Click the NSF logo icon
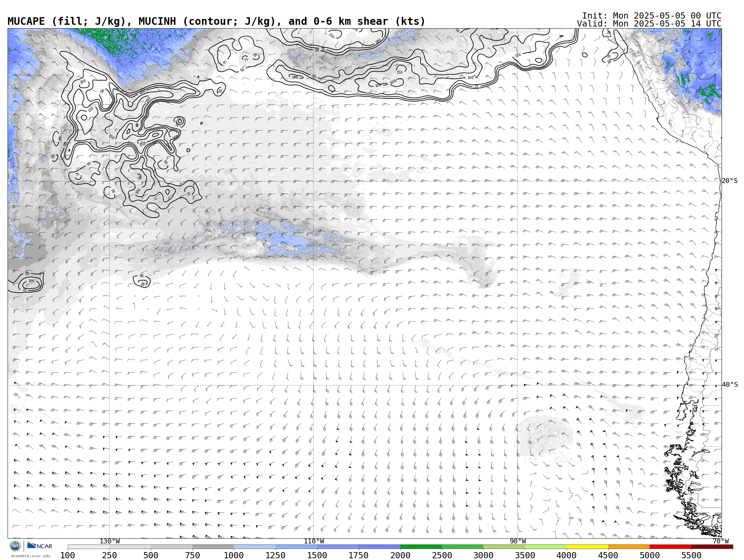744x560 pixels. (x=15, y=546)
